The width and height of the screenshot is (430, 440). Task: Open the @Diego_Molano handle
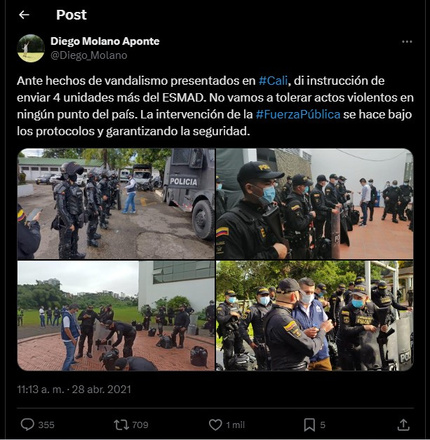click(89, 55)
